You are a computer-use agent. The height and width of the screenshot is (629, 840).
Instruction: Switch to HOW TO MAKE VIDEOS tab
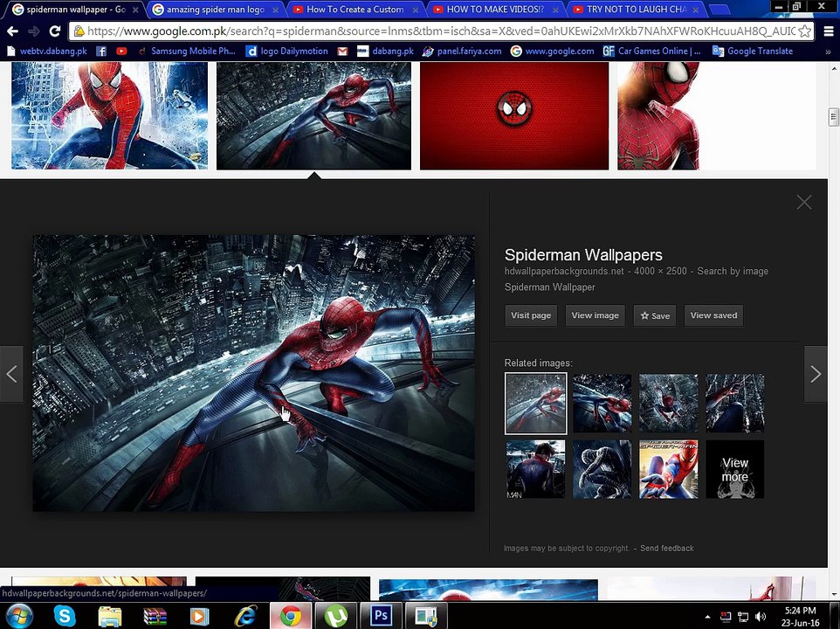pyautogui.click(x=495, y=9)
